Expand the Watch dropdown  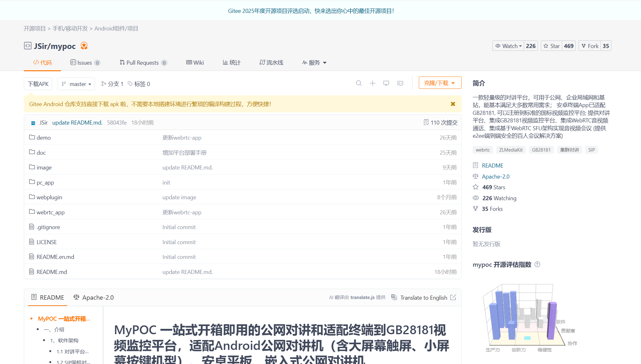pos(508,46)
